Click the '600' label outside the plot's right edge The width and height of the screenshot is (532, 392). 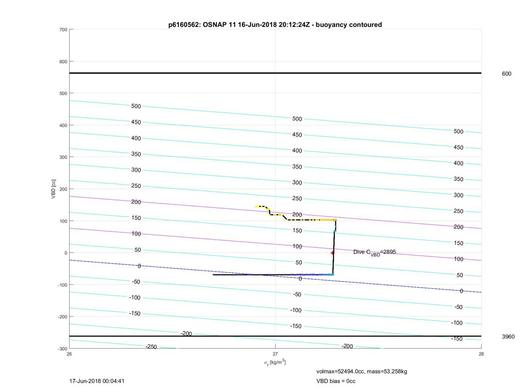(506, 74)
